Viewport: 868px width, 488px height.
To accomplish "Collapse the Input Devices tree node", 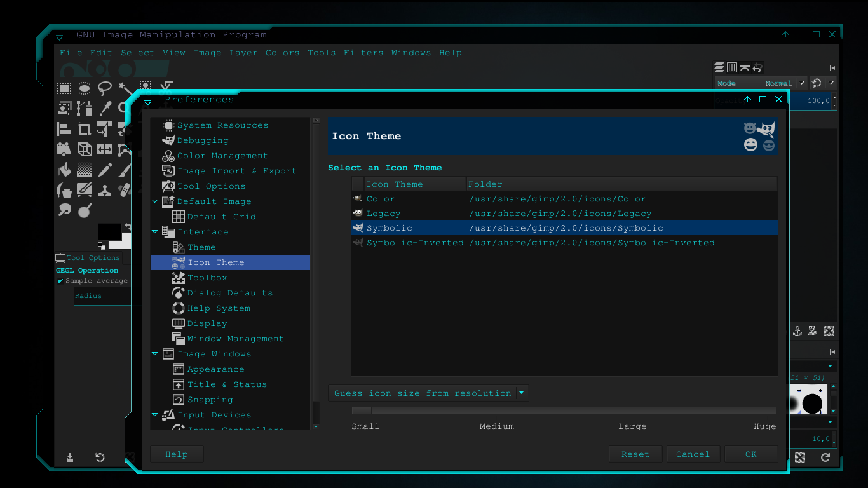I will point(154,415).
